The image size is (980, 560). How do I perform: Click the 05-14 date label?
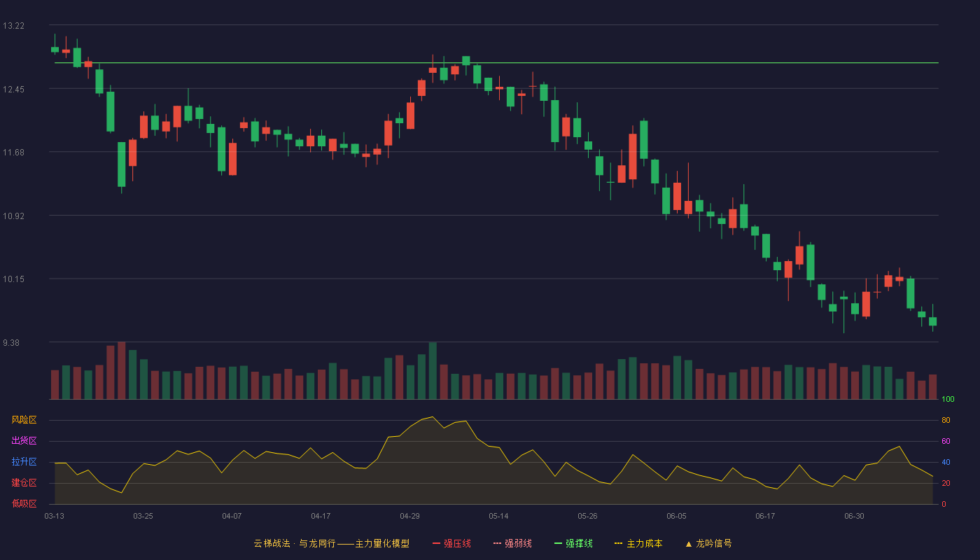pos(498,516)
